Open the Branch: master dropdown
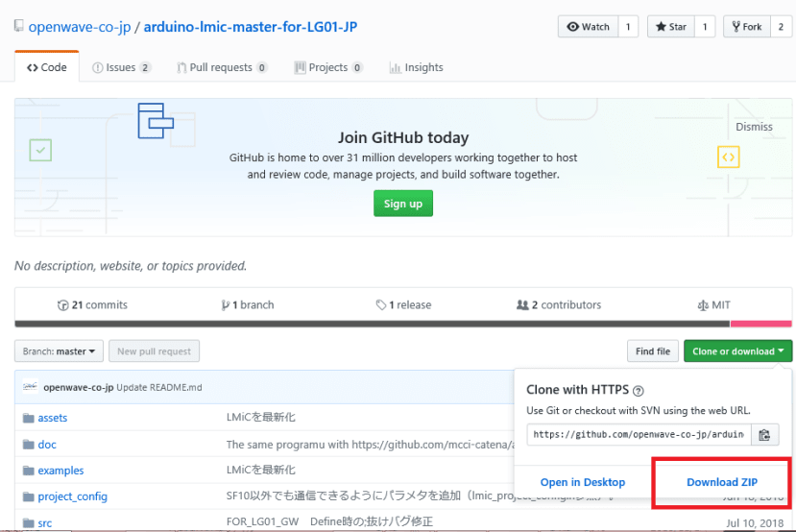This screenshot has width=796, height=532. click(x=59, y=351)
